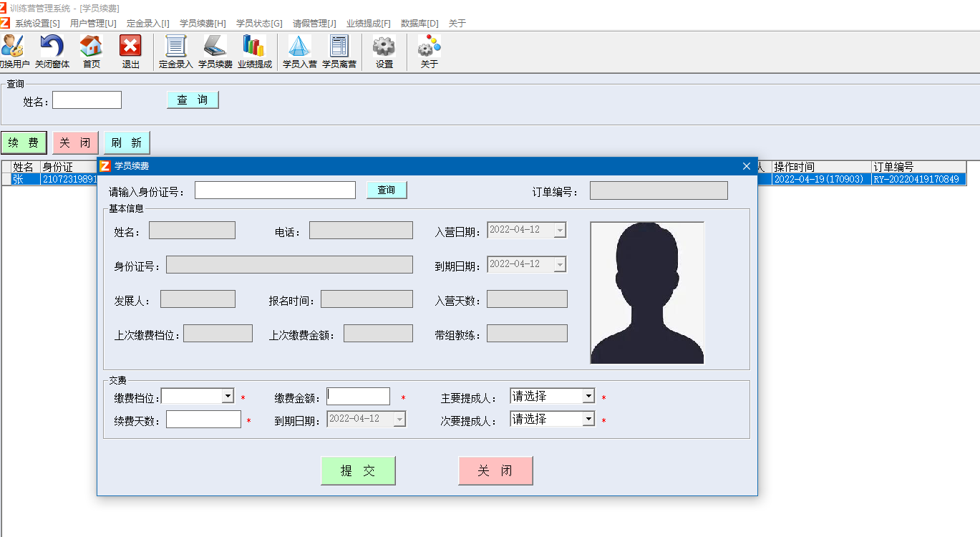Focus the 续费天数 input field
The image size is (980, 537).
click(x=203, y=420)
